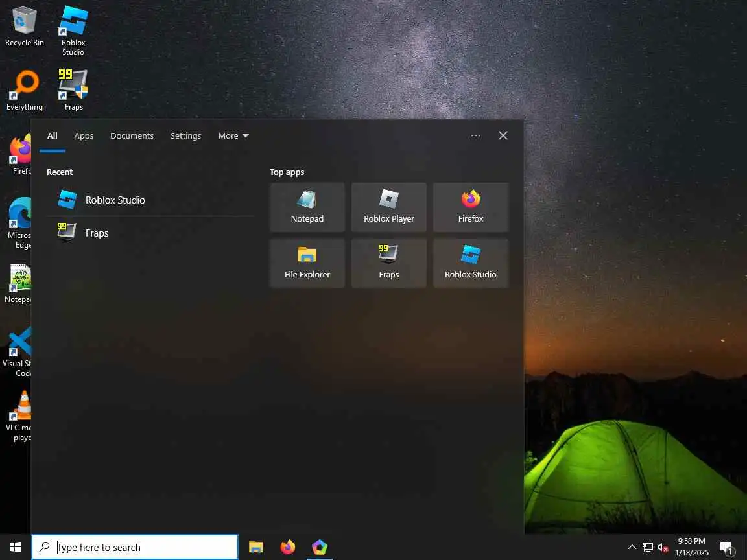The height and width of the screenshot is (560, 747).
Task: Open the clock showing 9:58 PM
Action: point(692,547)
